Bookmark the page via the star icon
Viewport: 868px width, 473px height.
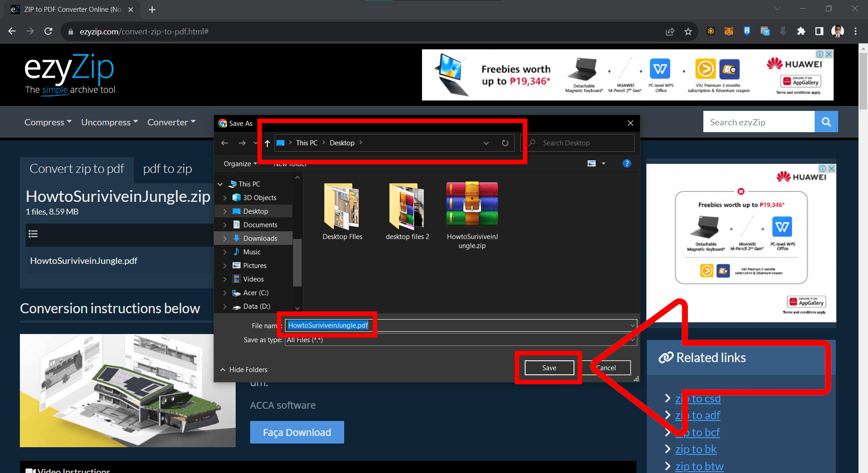[x=688, y=31]
